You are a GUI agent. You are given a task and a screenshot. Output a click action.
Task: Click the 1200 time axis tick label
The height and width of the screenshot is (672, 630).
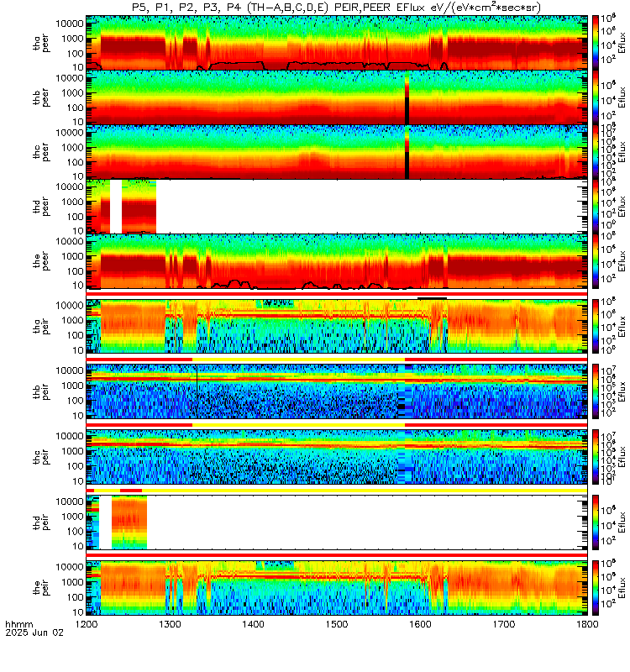point(87,623)
